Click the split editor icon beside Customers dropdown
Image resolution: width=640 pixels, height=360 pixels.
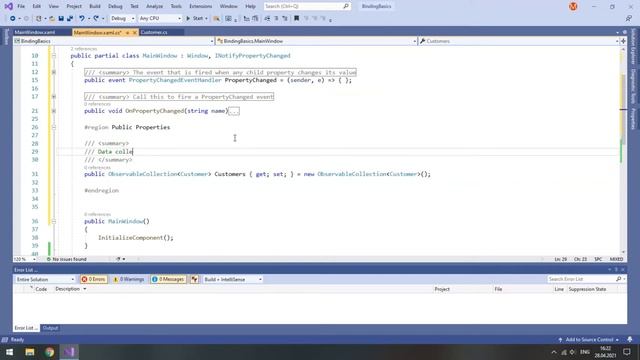pos(623,41)
